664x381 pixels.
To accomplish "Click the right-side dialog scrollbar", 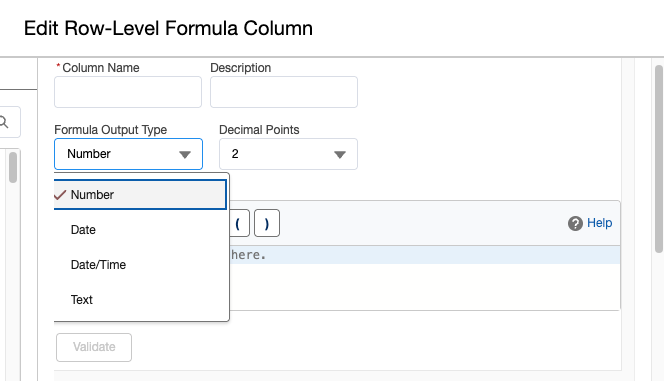I will pyautogui.click(x=659, y=159).
